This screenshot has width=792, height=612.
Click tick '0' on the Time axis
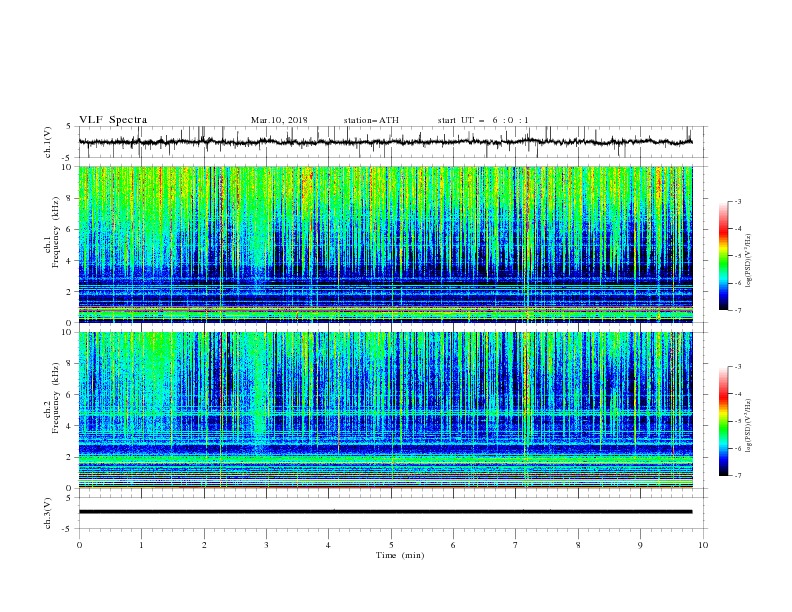click(x=79, y=545)
